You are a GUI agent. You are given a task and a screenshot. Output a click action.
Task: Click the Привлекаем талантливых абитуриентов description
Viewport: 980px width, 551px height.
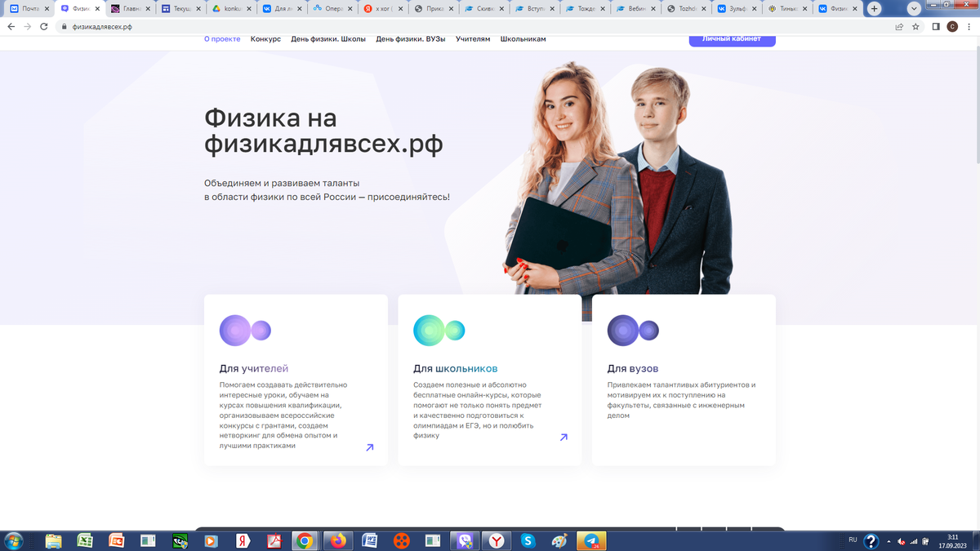[681, 400]
